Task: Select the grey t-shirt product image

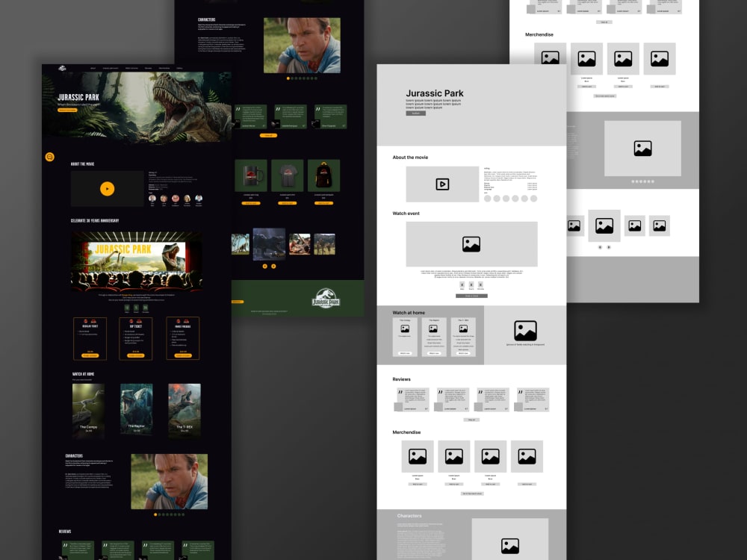Action: pos(288,175)
